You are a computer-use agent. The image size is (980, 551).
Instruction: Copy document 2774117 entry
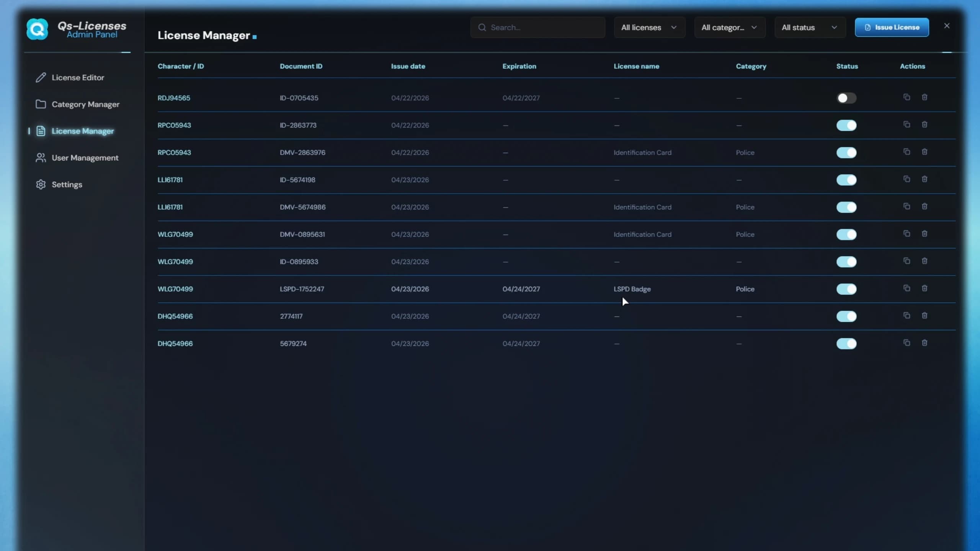906,315
